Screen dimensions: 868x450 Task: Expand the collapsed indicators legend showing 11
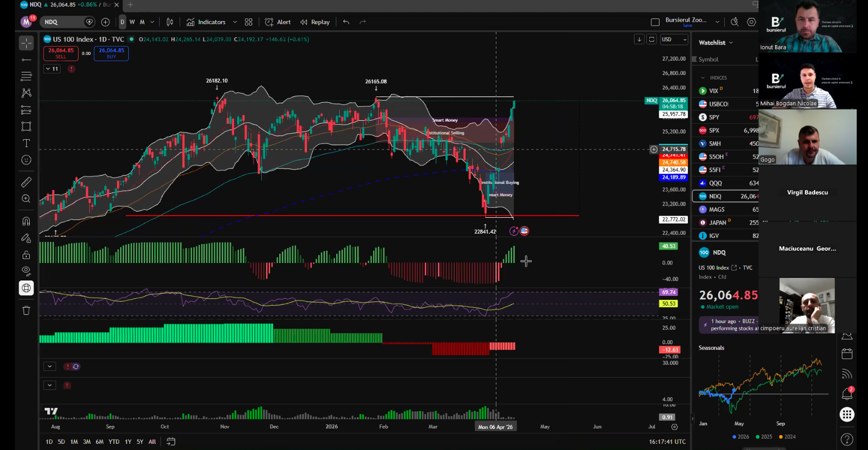(x=52, y=69)
